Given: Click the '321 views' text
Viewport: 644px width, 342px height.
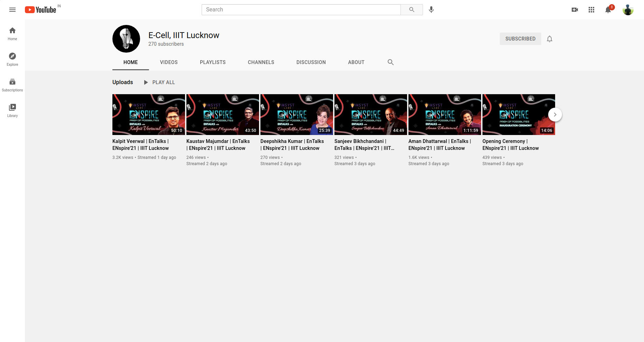Looking at the screenshot, I should click(x=344, y=157).
